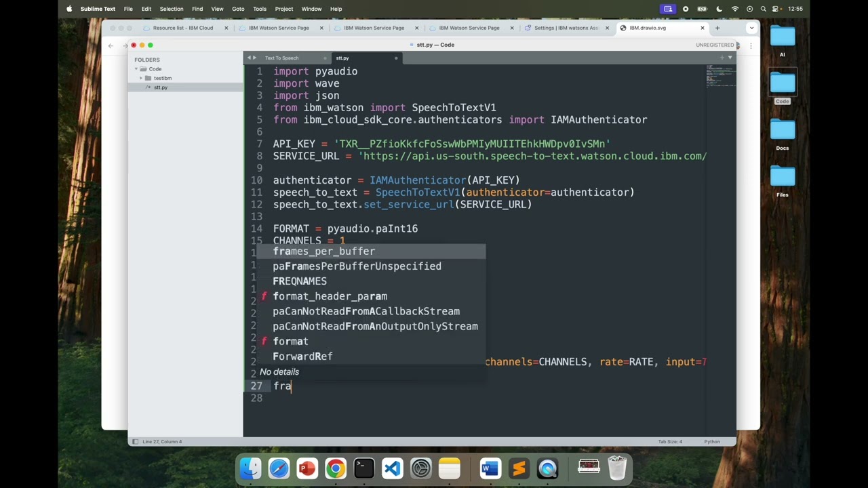Screen dimensions: 868x488
Task: Open Finder from the Dock
Action: (250, 468)
